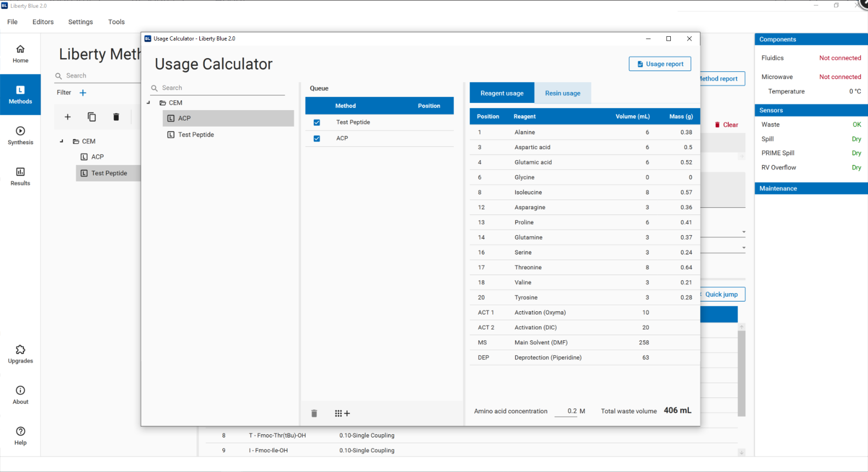
Task: Open the Upgrades page
Action: (20, 354)
